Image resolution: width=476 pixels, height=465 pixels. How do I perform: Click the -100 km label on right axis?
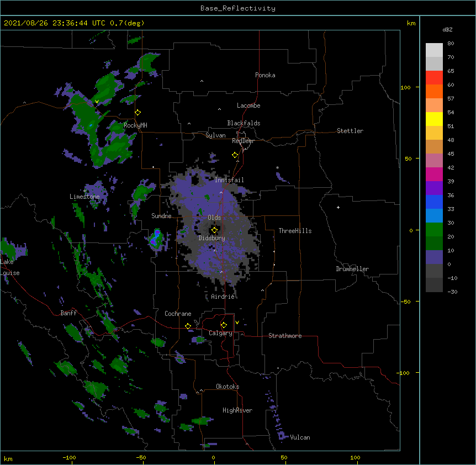click(404, 373)
